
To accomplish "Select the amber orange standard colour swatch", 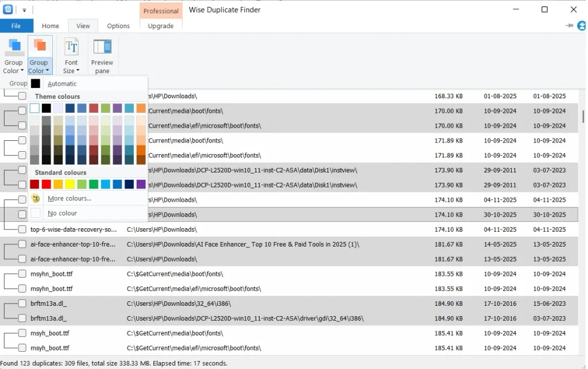I will click(x=58, y=184).
